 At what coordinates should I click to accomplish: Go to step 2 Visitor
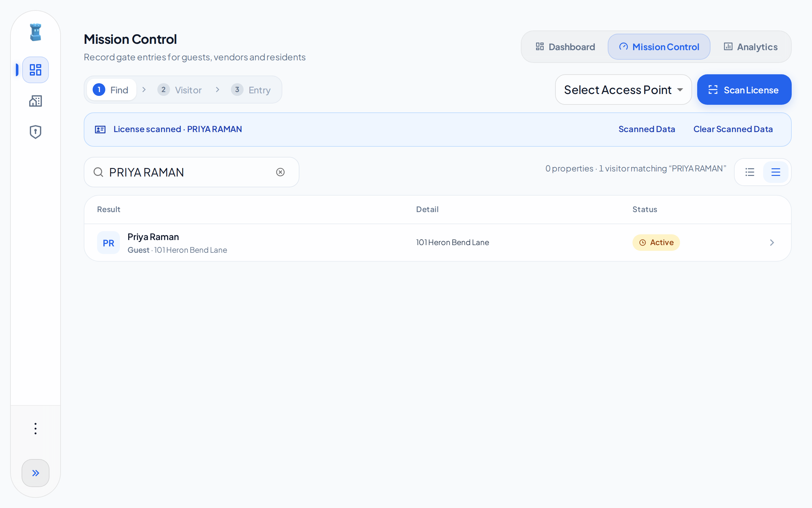tap(180, 90)
